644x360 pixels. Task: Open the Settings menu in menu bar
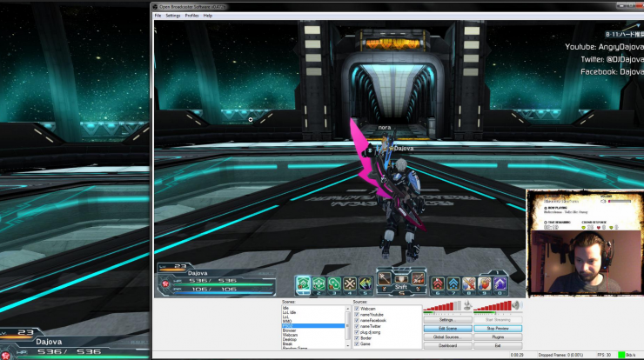pyautogui.click(x=173, y=16)
